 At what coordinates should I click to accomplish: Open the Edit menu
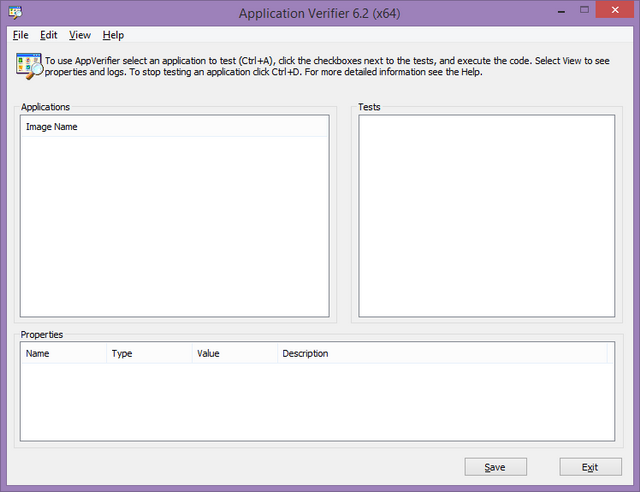[x=49, y=35]
